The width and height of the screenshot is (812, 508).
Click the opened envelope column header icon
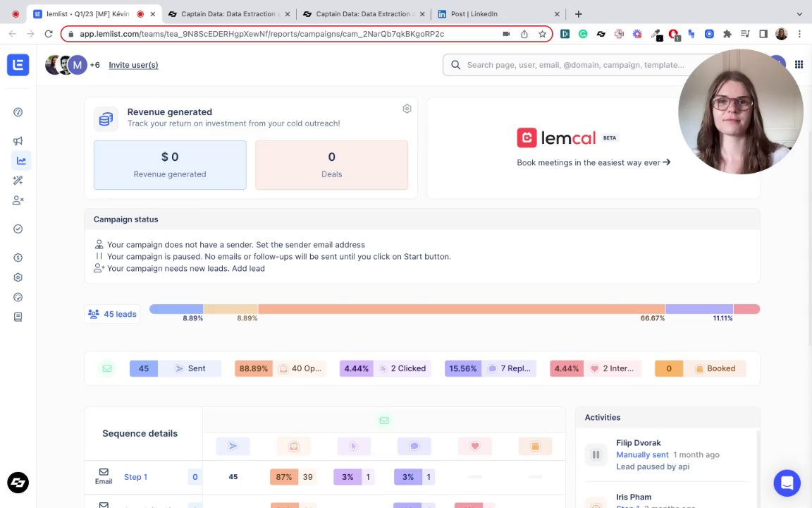pyautogui.click(x=294, y=446)
